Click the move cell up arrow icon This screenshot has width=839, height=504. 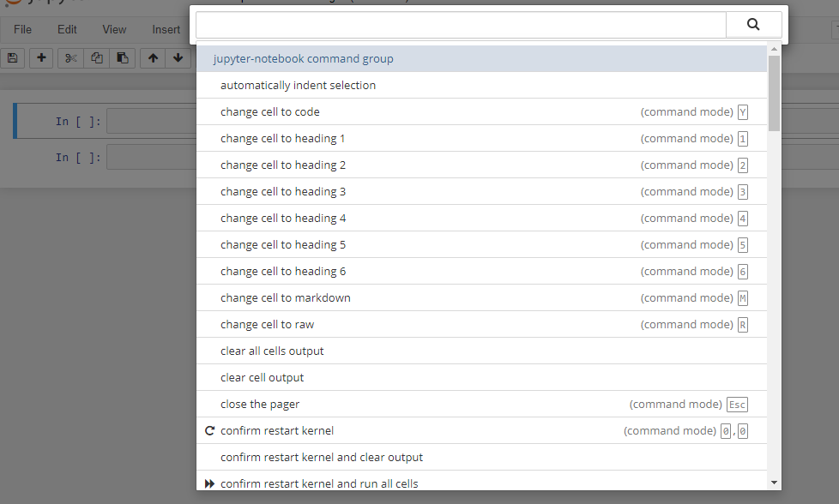(153, 57)
